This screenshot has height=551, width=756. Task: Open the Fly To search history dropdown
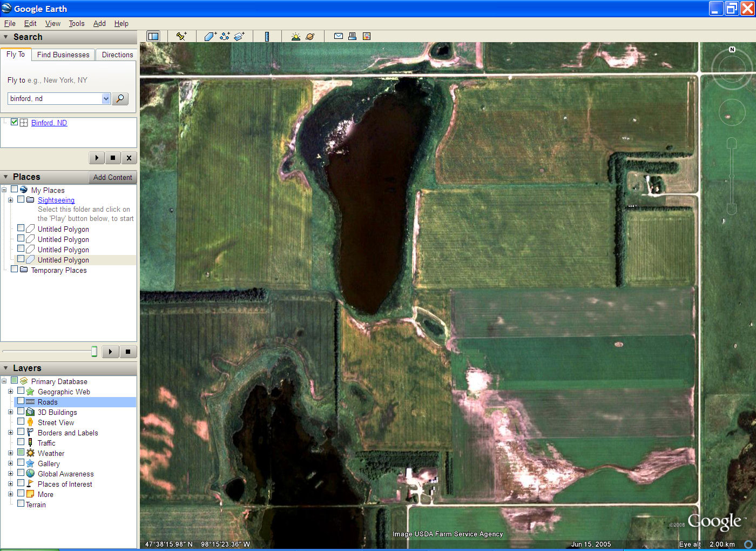106,98
